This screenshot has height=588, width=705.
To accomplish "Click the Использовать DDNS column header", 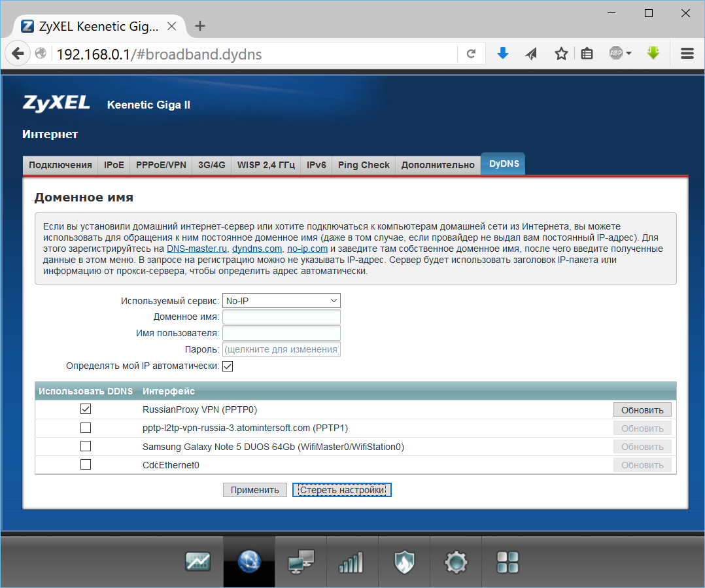I will 86,391.
